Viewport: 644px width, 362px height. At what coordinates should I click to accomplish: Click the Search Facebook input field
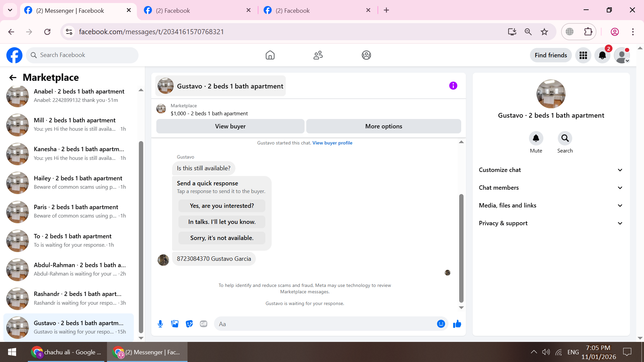82,55
